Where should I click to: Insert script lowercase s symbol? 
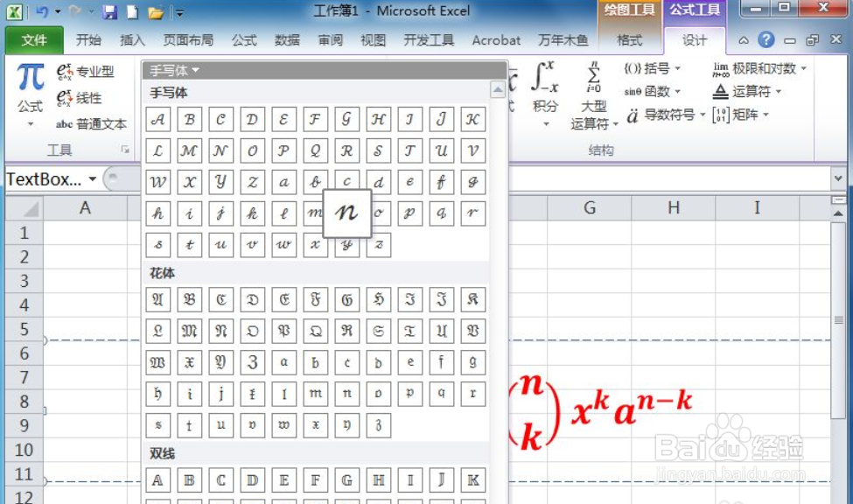pos(157,245)
